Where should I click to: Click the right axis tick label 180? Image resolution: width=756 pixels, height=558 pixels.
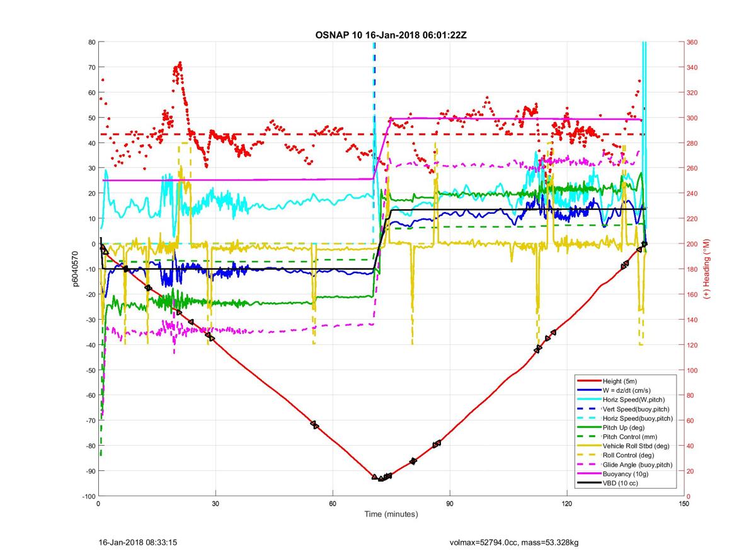pyautogui.click(x=693, y=269)
